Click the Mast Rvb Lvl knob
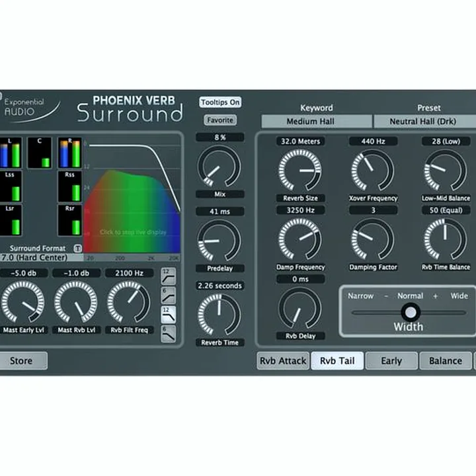 76,302
